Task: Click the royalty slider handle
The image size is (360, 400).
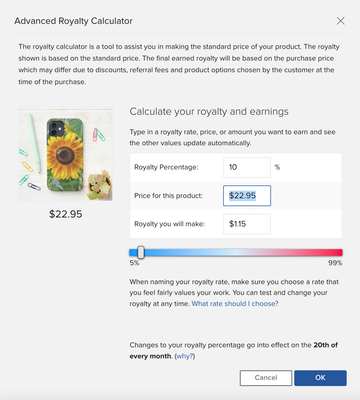Action: (141, 252)
